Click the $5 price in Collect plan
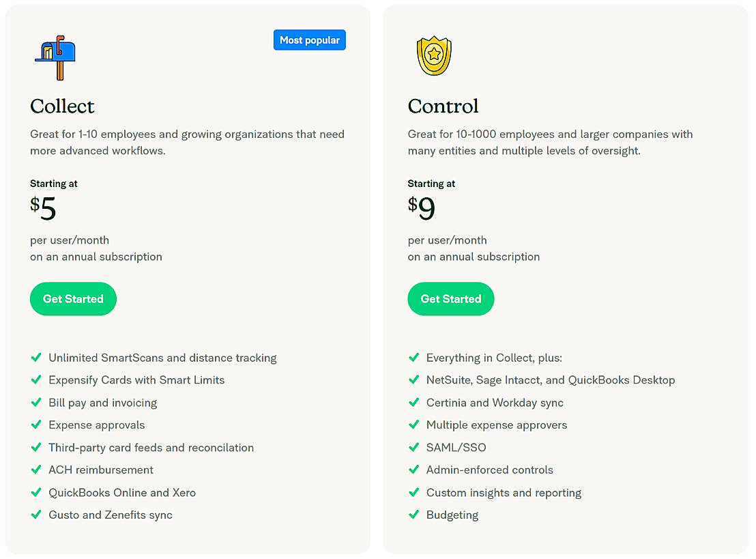This screenshot has height=559, width=756. [44, 208]
